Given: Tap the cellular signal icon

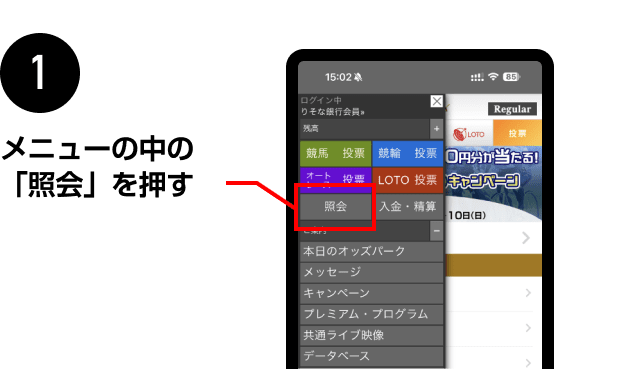Looking at the screenshot, I should tap(477, 77).
